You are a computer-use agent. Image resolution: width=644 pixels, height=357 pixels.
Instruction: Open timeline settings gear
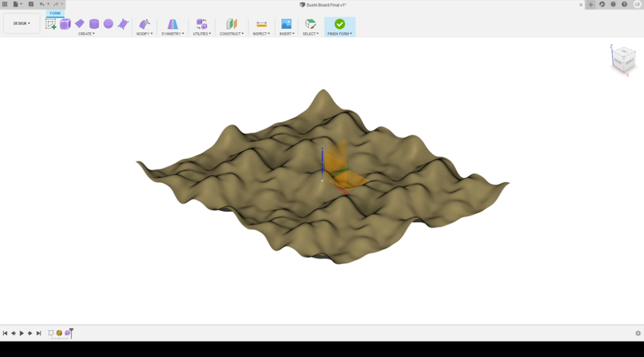pos(638,333)
